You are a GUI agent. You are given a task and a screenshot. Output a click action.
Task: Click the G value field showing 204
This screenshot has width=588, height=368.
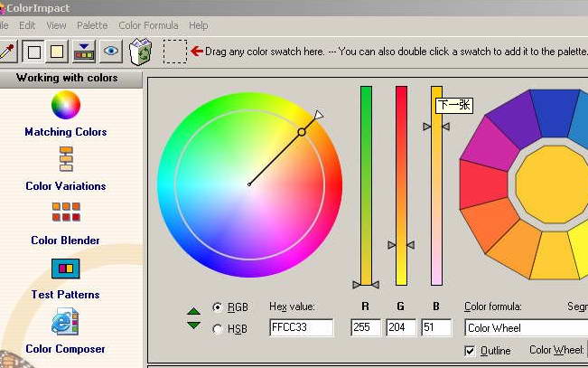pos(401,327)
